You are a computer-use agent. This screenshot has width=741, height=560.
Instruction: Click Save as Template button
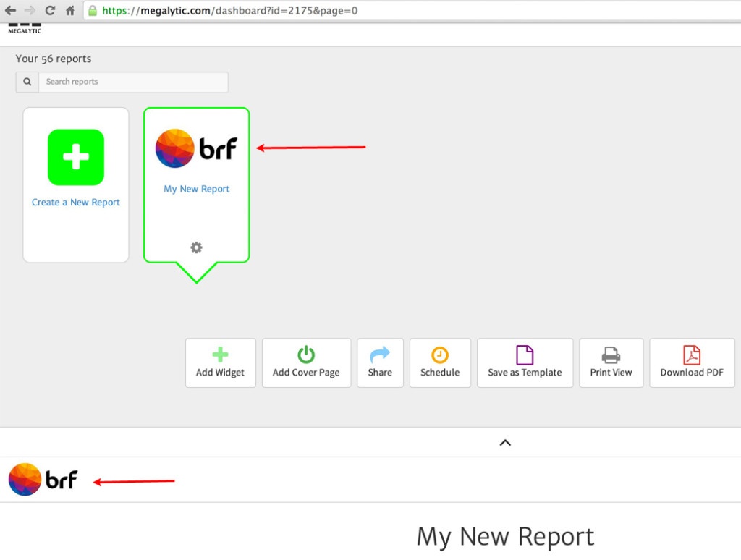coord(525,362)
